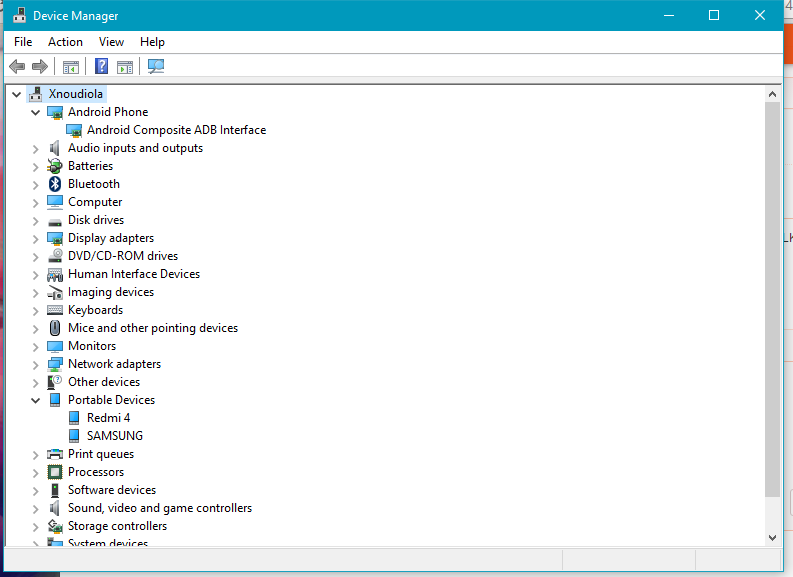Open the View menu
The width and height of the screenshot is (793, 577).
[x=111, y=42]
